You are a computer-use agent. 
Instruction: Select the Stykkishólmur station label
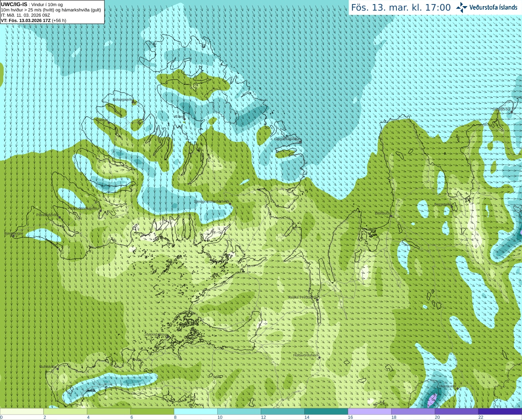pos(156,334)
